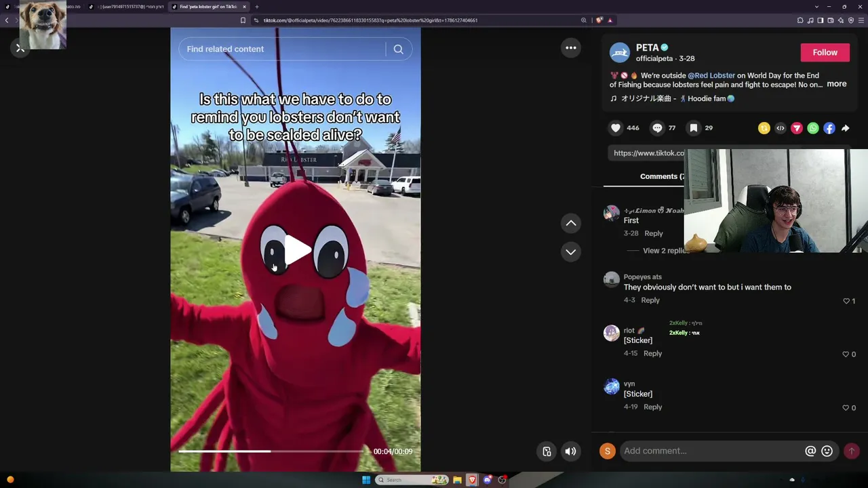Click the Brave shields icon in address bar
Image resolution: width=868 pixels, height=488 pixels.
click(599, 20)
